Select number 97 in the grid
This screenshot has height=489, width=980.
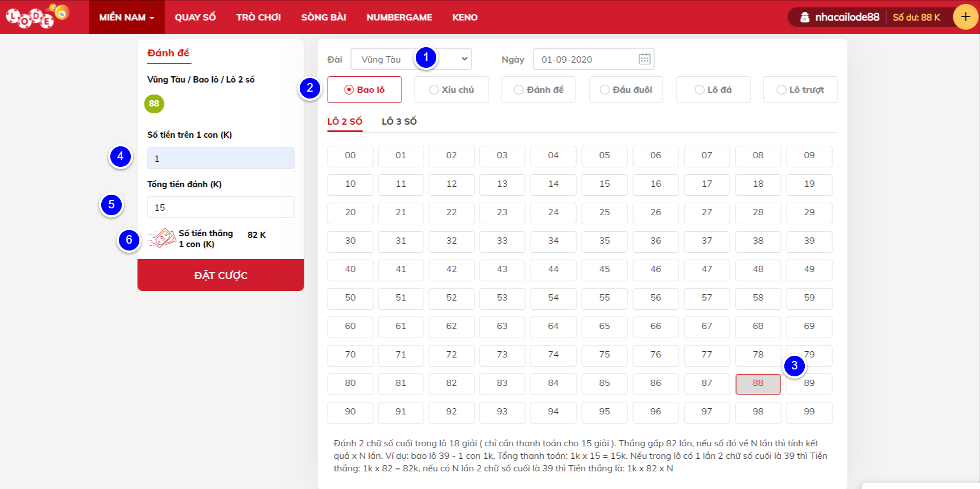(707, 412)
